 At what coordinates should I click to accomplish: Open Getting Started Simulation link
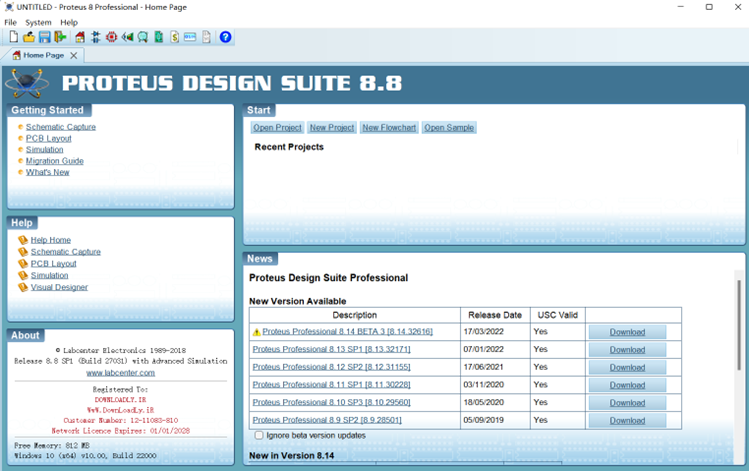pos(44,150)
